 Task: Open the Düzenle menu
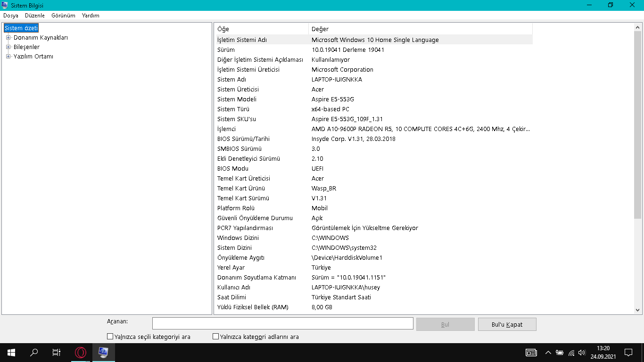[x=35, y=16]
